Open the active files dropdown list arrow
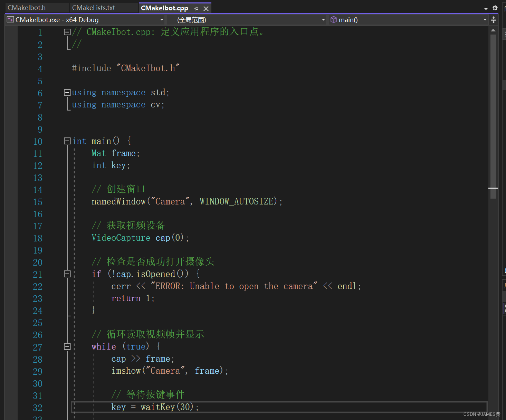 pyautogui.click(x=486, y=8)
